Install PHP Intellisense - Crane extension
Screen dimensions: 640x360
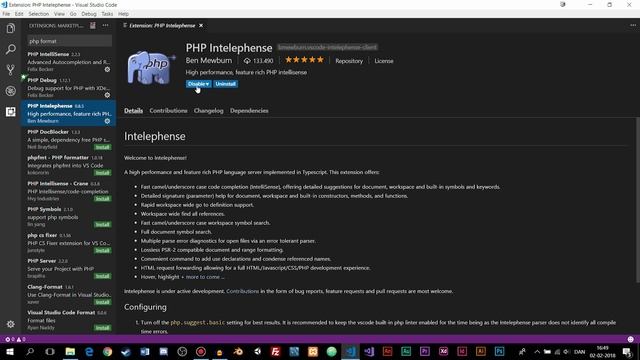tap(102, 198)
